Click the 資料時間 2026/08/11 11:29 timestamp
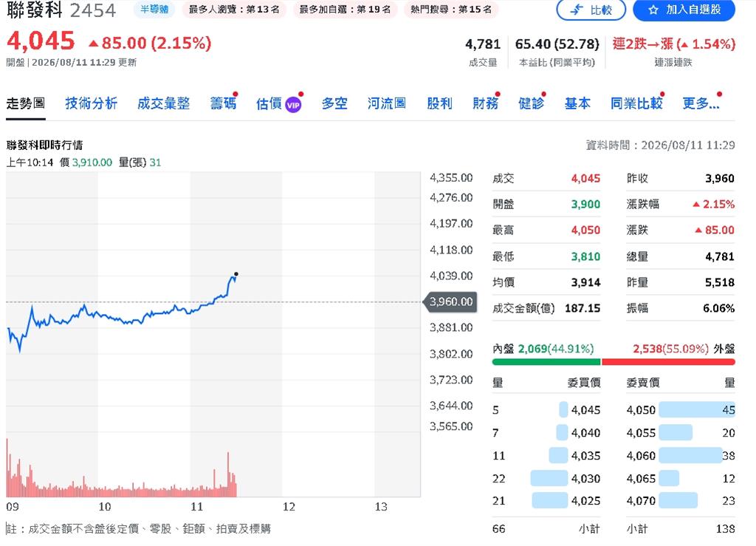Image resolution: width=756 pixels, height=546 pixels. pyautogui.click(x=660, y=146)
